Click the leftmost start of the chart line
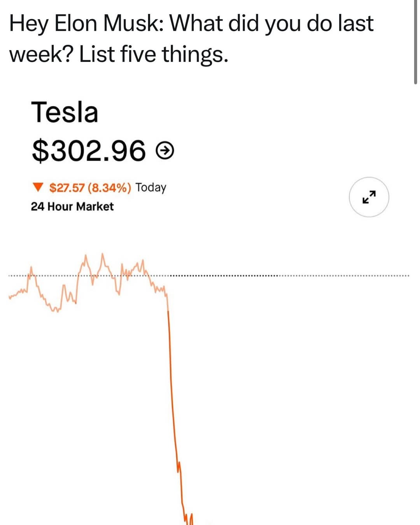This screenshot has width=420, height=525. click(x=9, y=297)
